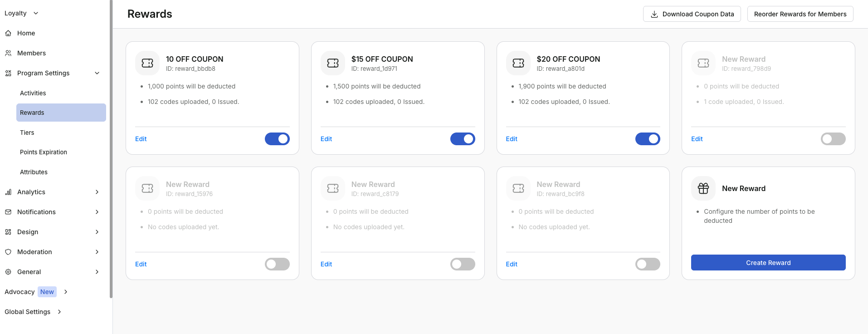
Task: Edit the $20 OFF COUPON reward
Action: tap(512, 139)
